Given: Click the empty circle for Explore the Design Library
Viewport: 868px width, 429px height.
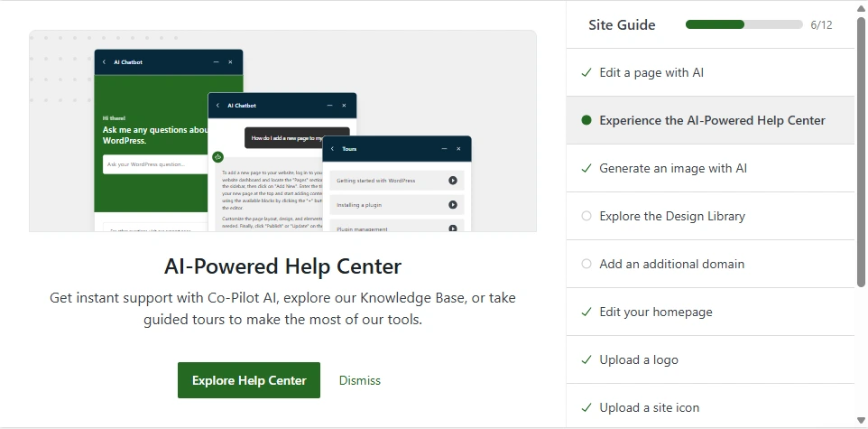Looking at the screenshot, I should coord(586,216).
